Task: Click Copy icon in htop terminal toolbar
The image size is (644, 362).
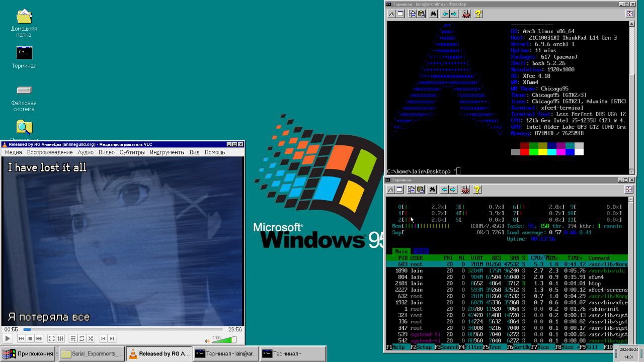Action: point(411,190)
